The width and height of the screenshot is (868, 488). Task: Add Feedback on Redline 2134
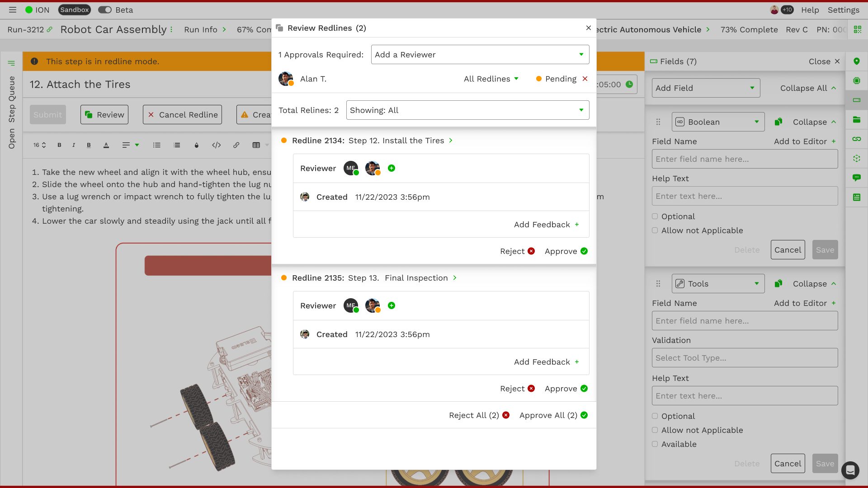(547, 225)
